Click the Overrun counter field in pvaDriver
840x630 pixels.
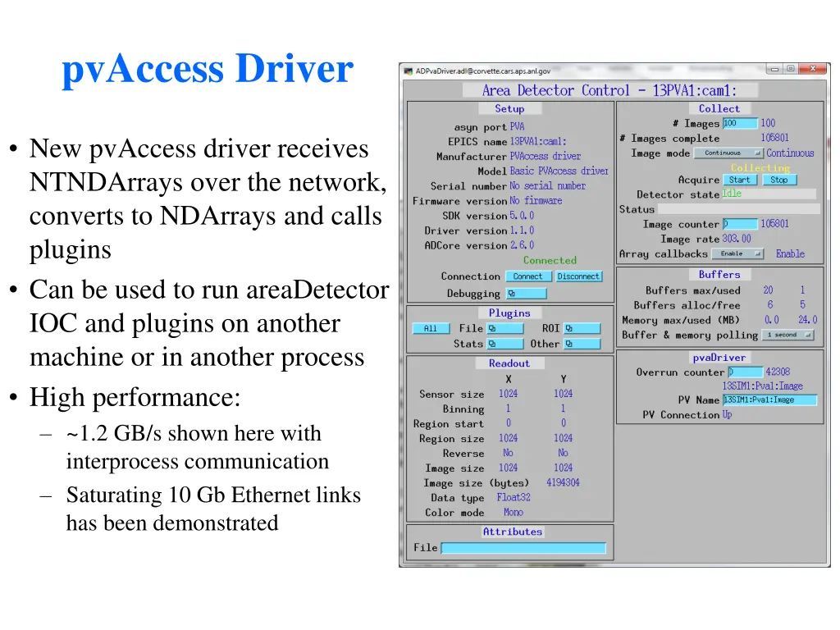(743, 372)
